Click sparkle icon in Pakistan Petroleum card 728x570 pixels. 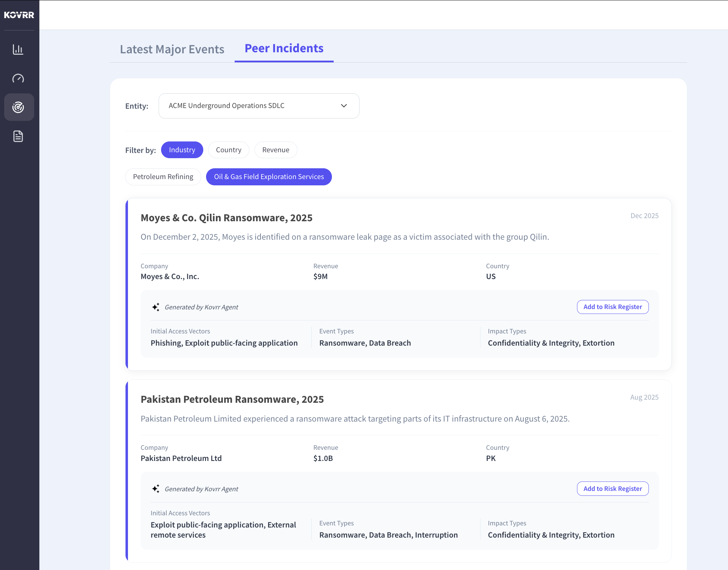(x=156, y=488)
